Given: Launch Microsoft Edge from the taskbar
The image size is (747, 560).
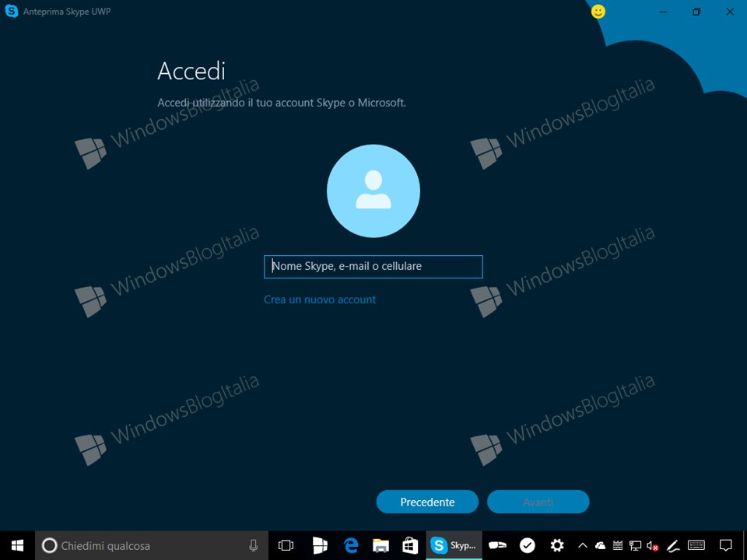Looking at the screenshot, I should point(351,546).
